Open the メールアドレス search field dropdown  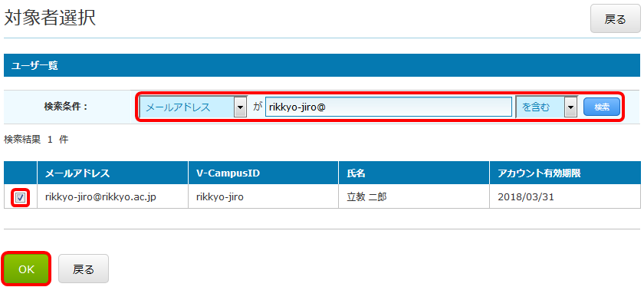[193, 107]
